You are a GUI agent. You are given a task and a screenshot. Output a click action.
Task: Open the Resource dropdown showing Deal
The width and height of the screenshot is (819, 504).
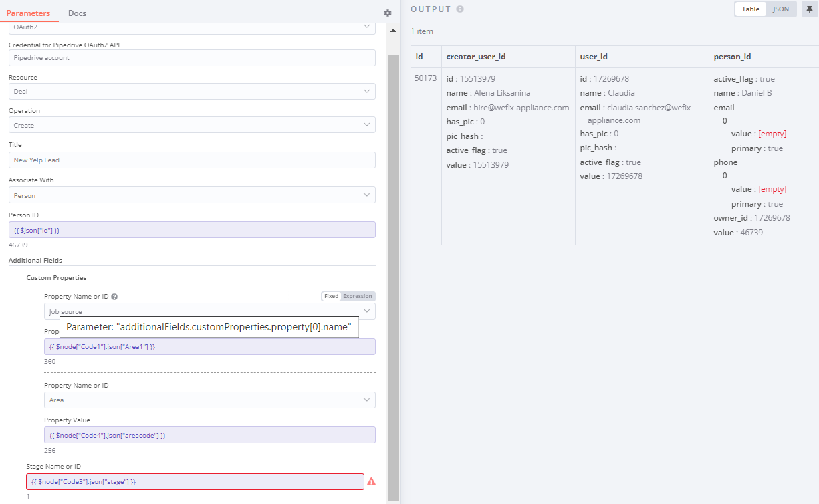pyautogui.click(x=192, y=91)
